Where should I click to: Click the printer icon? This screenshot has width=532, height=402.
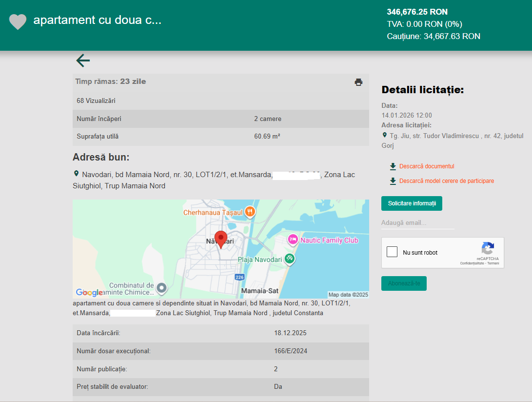point(358,82)
